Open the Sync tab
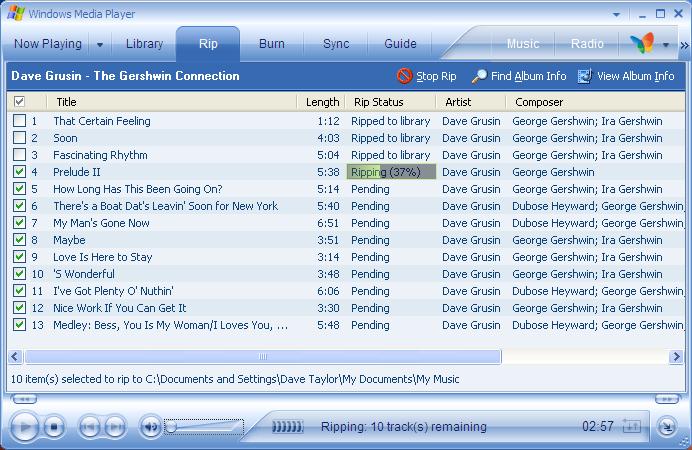This screenshot has width=692, height=450. [x=336, y=44]
